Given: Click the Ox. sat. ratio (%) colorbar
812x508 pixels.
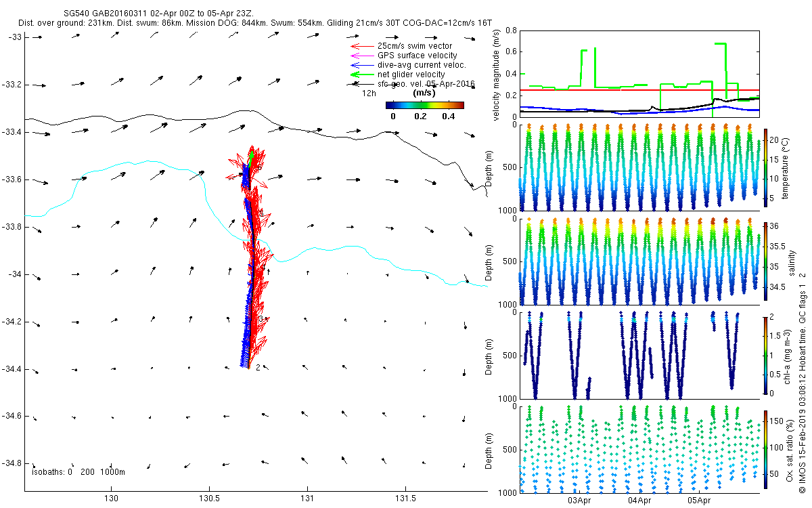Looking at the screenshot, I should tap(766, 447).
